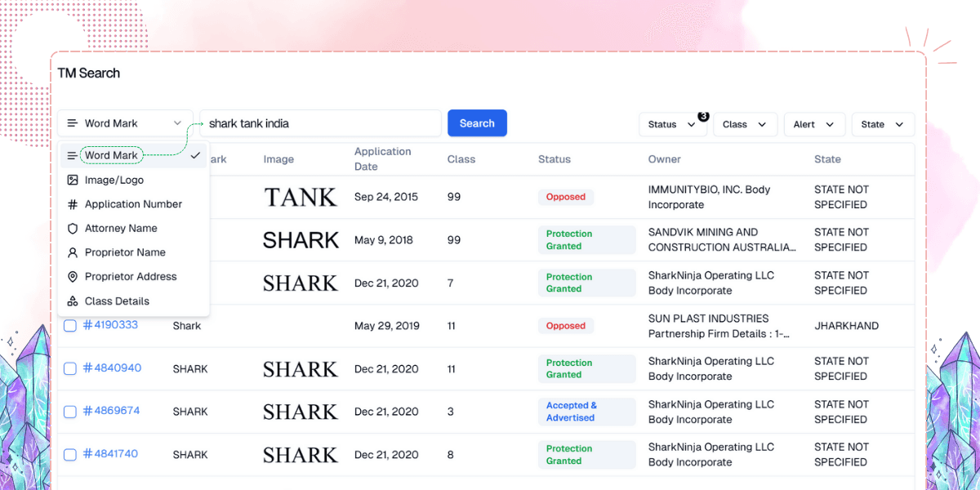Click the image icon next to Image/Logo
Screen dimensions: 980x490
tap(72, 180)
